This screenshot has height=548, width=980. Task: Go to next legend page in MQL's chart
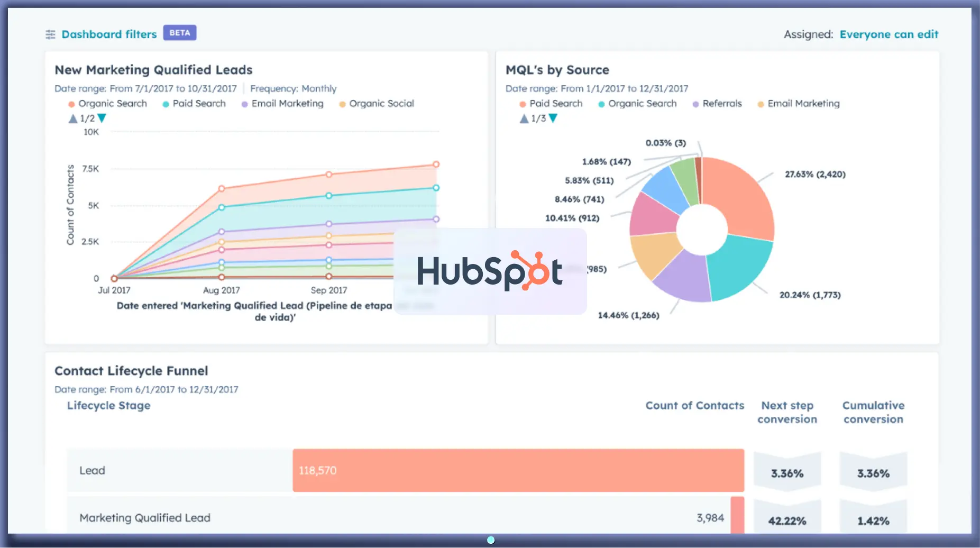[x=553, y=118]
